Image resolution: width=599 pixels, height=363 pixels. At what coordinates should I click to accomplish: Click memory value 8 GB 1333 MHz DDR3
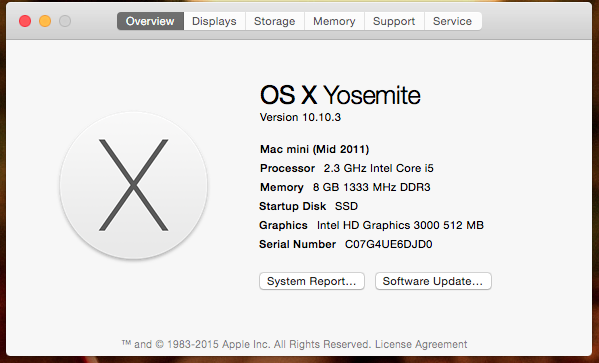pos(371,187)
